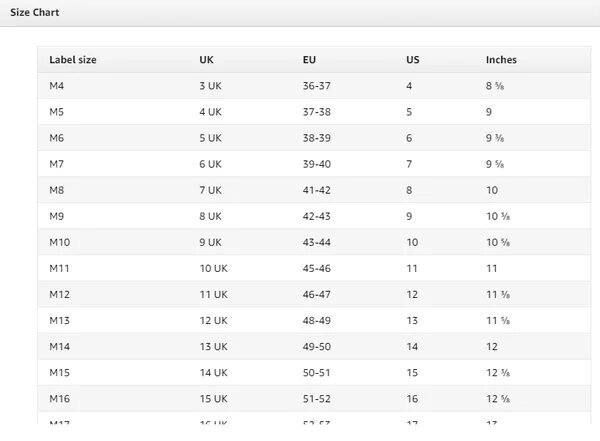Click the Label size column header
Viewport: 600px width, 441px height.
[x=73, y=60]
